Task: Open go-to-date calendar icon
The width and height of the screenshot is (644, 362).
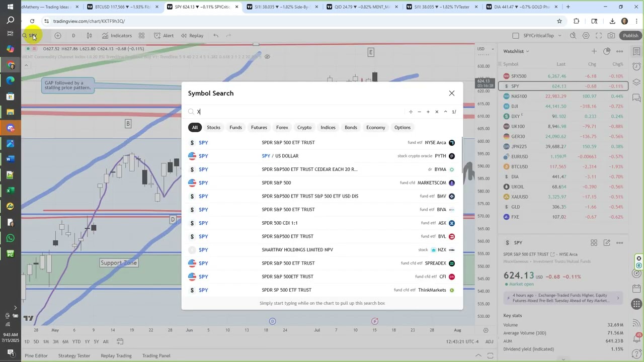Action: (x=120, y=342)
